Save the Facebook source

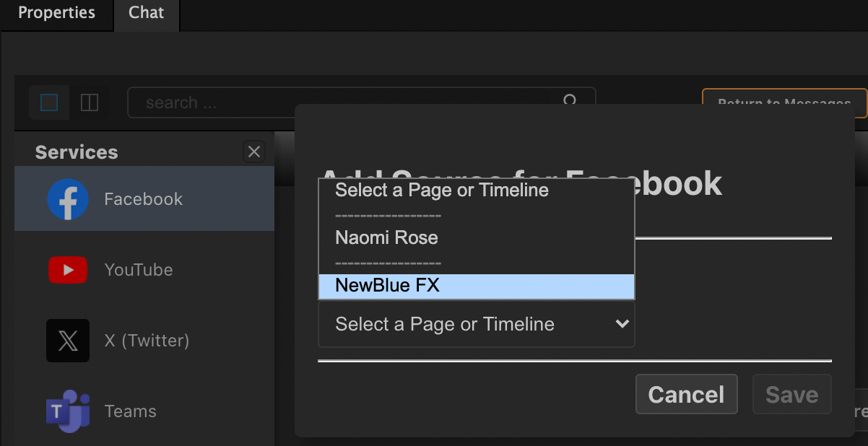792,394
